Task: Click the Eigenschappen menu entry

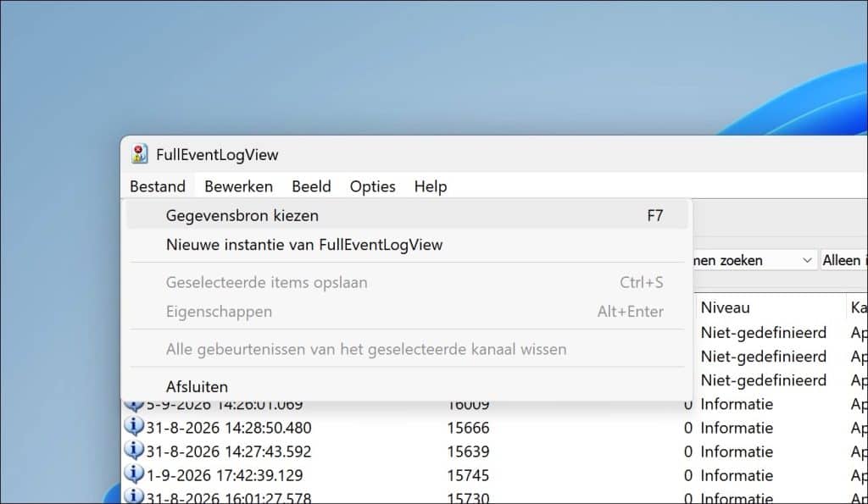Action: [x=407, y=312]
